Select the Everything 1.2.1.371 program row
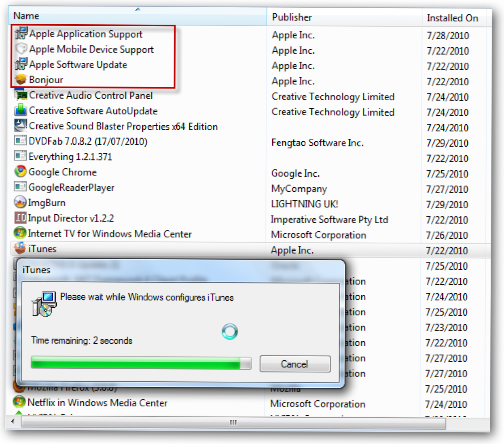 coord(70,157)
